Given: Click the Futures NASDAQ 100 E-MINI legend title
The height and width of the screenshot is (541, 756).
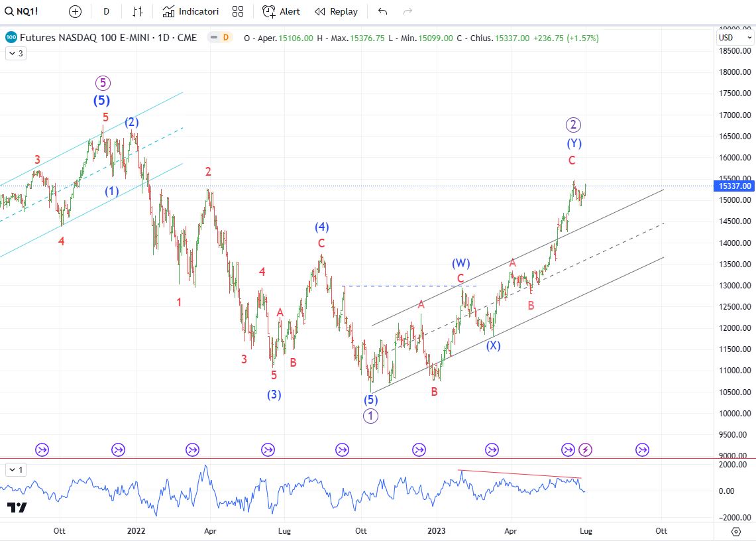Looking at the screenshot, I should (x=109, y=38).
